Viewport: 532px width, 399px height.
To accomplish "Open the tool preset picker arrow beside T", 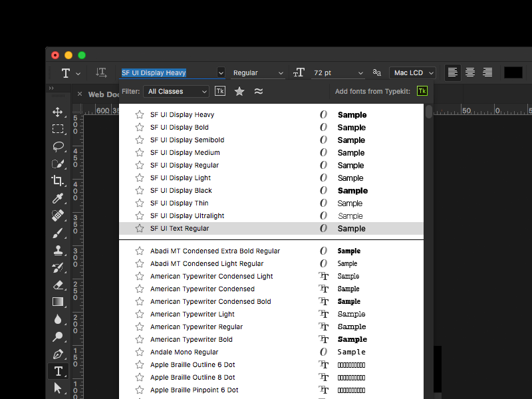I will [x=78, y=73].
